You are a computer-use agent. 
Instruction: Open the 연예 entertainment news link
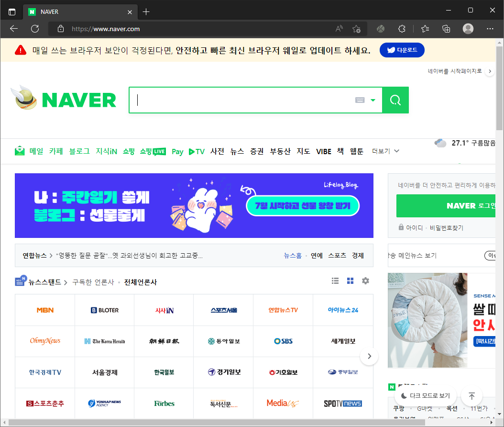[x=317, y=256]
